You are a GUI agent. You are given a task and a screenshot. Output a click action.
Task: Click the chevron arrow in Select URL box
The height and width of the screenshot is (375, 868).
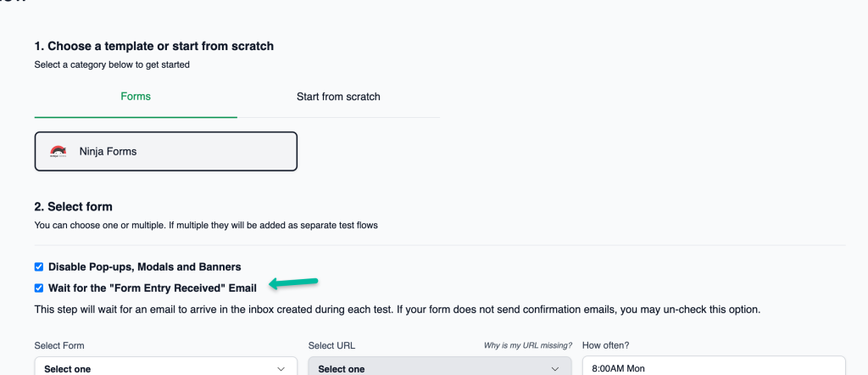pyautogui.click(x=555, y=369)
